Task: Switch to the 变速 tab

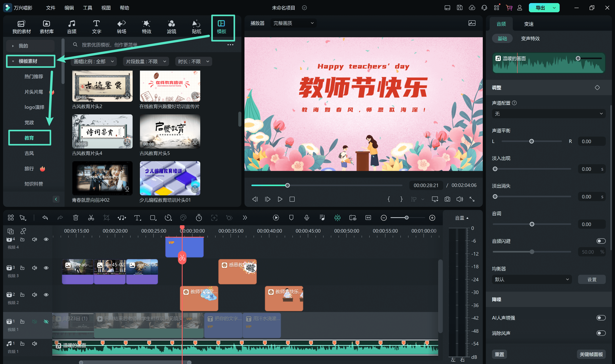Action: pos(529,24)
